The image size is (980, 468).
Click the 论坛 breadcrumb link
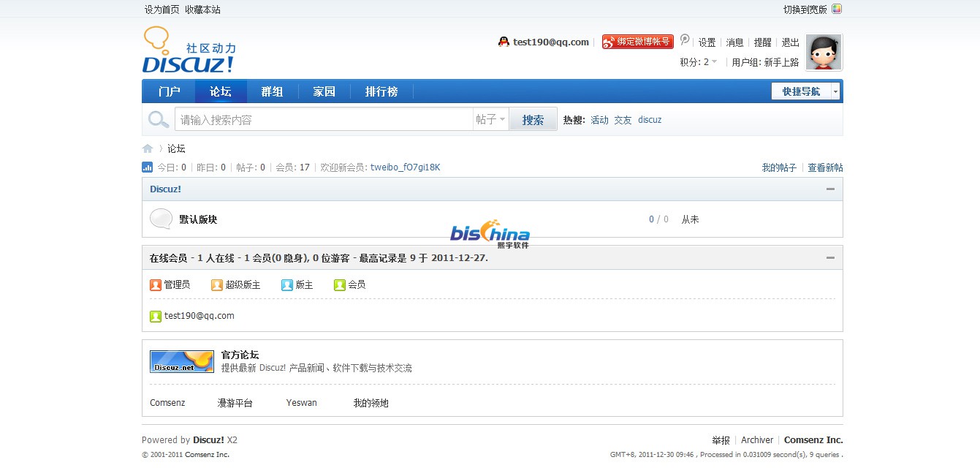coord(176,148)
